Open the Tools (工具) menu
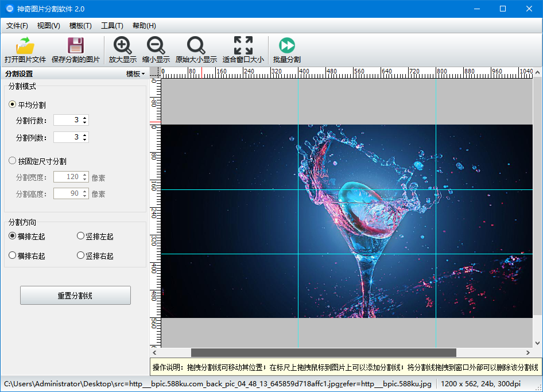Viewport: 543px width, 392px height. [112, 26]
